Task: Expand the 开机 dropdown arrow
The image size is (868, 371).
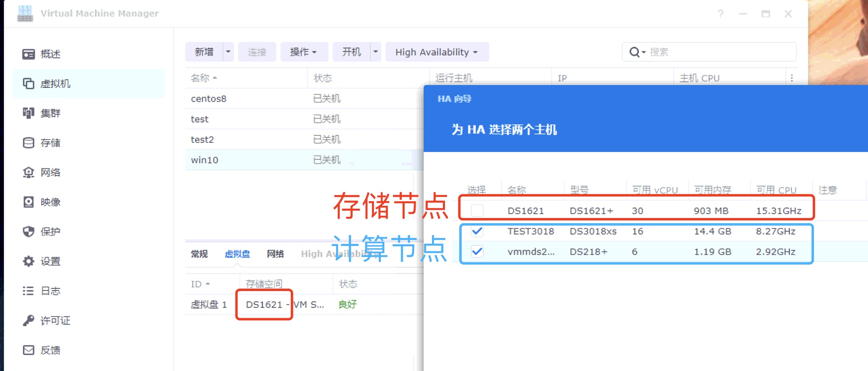Action: (376, 52)
